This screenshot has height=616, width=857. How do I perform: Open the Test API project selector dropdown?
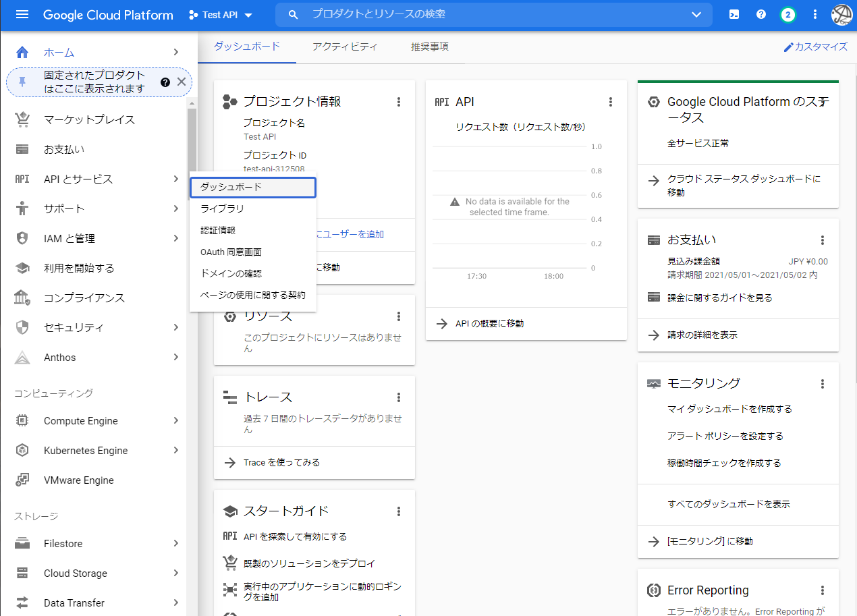tap(221, 15)
